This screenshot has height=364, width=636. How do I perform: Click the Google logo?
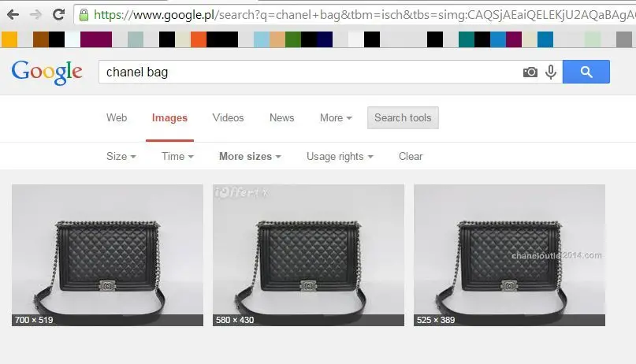(x=47, y=72)
